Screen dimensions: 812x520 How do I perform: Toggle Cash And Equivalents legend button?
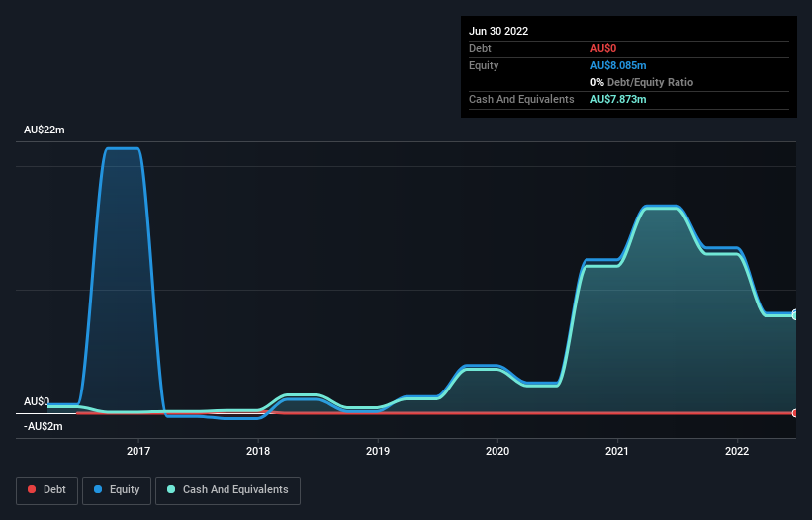[x=227, y=490]
